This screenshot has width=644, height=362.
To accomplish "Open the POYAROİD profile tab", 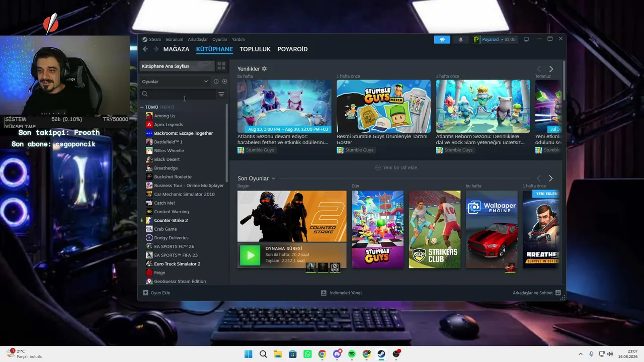I will pos(292,49).
